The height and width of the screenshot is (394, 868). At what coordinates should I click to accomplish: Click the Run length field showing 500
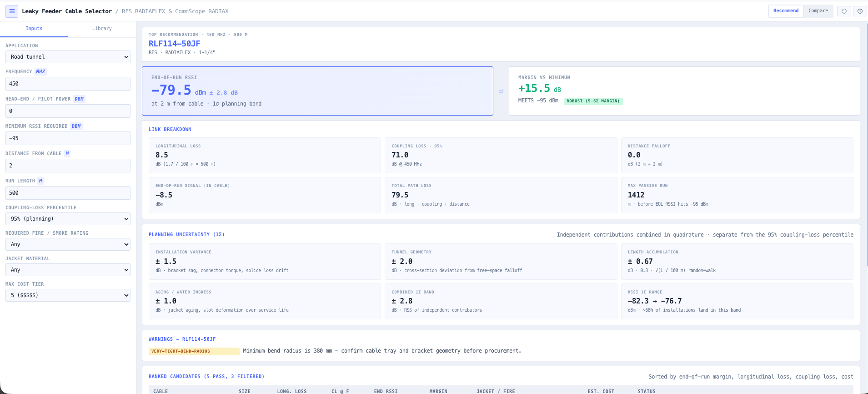tap(68, 193)
